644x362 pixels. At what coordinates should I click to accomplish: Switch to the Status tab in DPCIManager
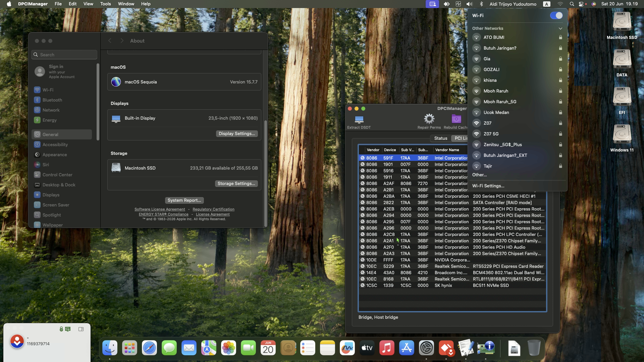tap(440, 138)
